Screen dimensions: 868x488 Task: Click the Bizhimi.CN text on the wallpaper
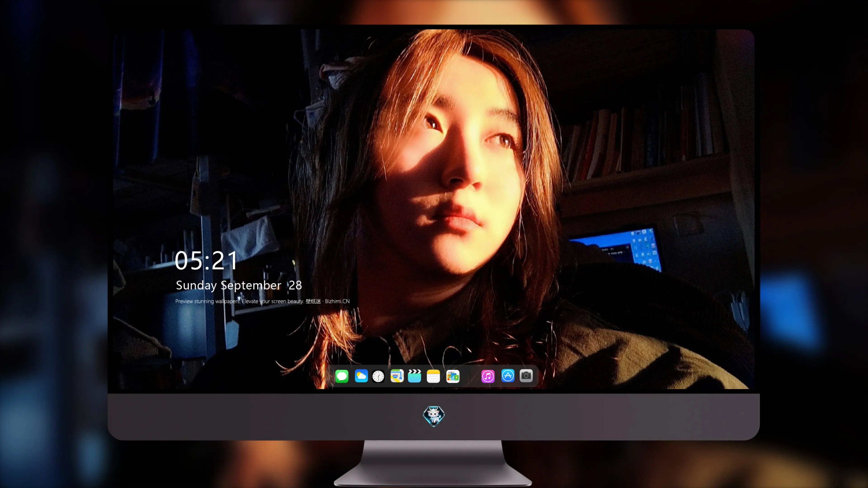click(x=337, y=301)
